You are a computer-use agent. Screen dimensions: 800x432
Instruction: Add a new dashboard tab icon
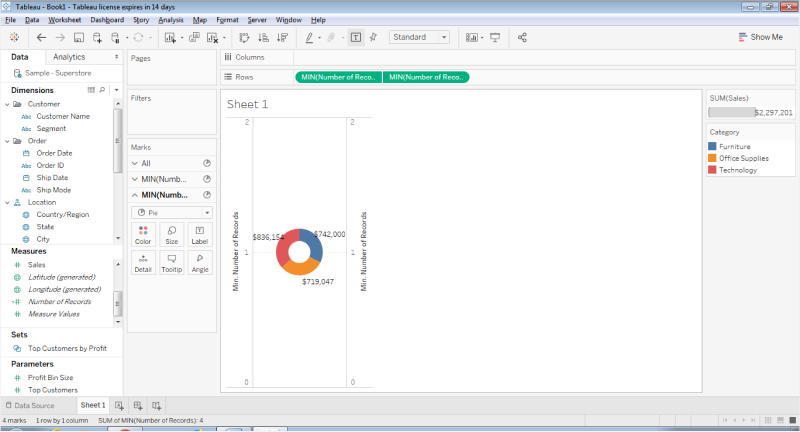pos(138,405)
